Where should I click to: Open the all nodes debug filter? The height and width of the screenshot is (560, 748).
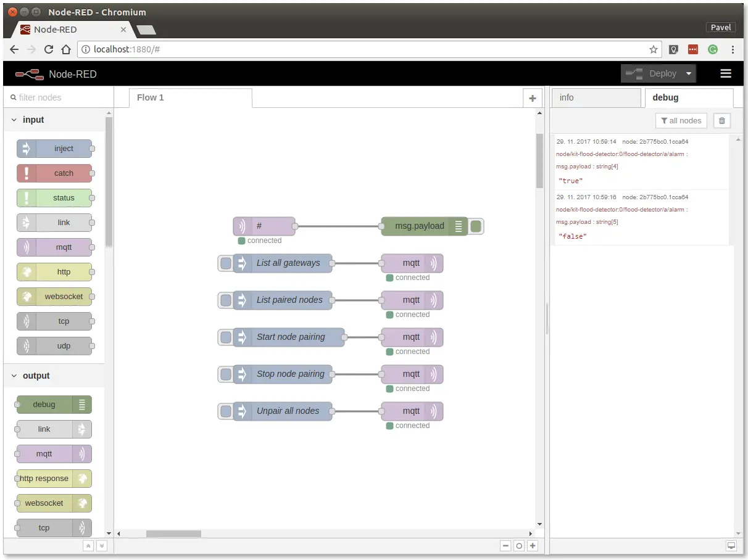click(x=681, y=121)
